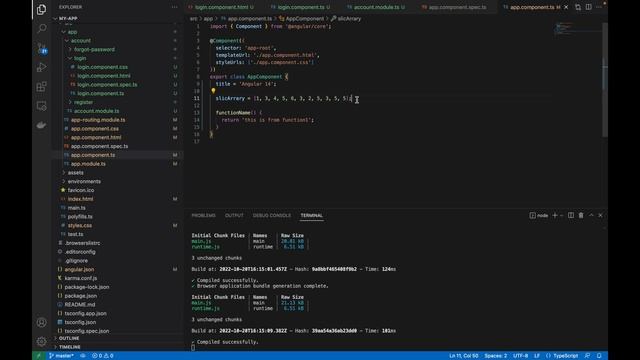Open errors and warnings count in status bar

[103, 356]
